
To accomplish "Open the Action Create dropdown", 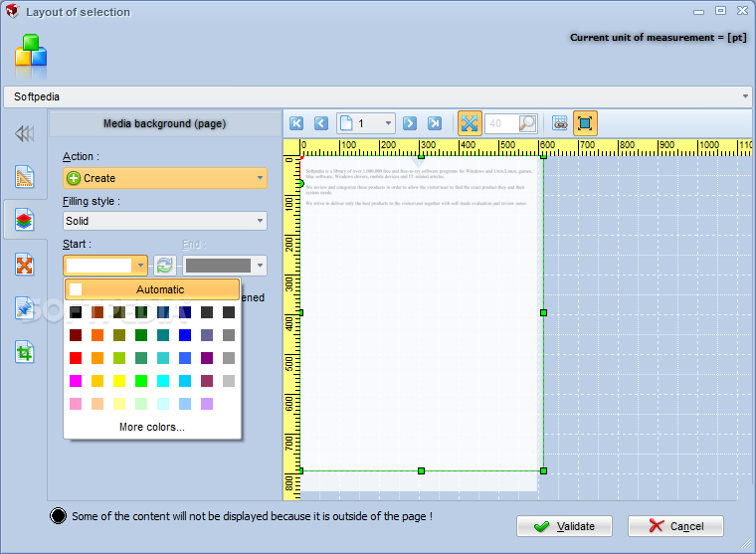I will pyautogui.click(x=165, y=178).
